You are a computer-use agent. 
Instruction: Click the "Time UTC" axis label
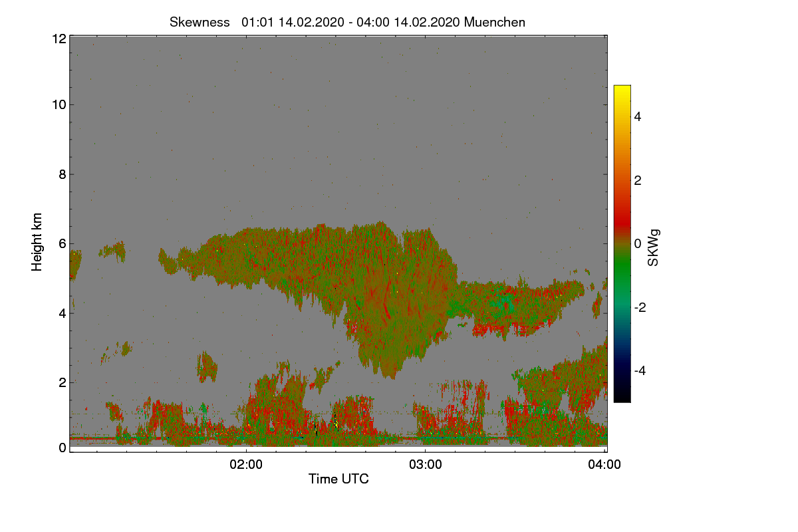point(338,479)
